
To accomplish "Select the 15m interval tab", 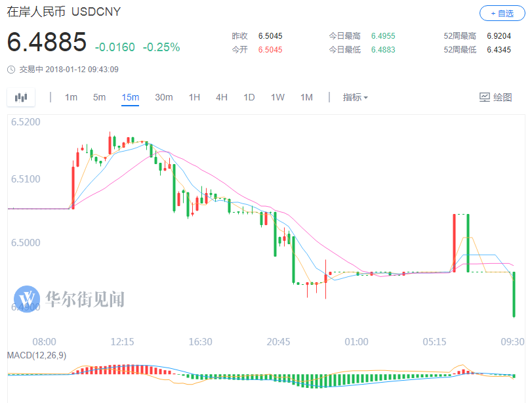I will click(x=131, y=97).
